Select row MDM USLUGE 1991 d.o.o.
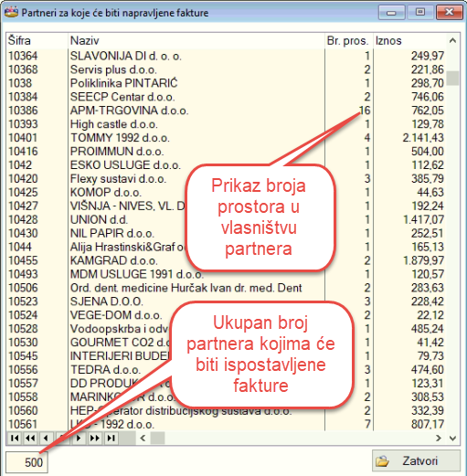 pos(226,274)
